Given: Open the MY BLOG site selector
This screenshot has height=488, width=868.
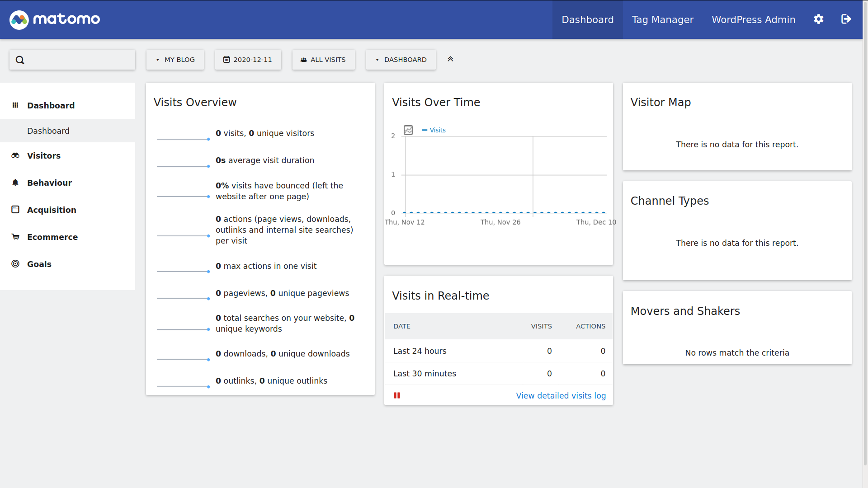Looking at the screenshot, I should point(175,60).
